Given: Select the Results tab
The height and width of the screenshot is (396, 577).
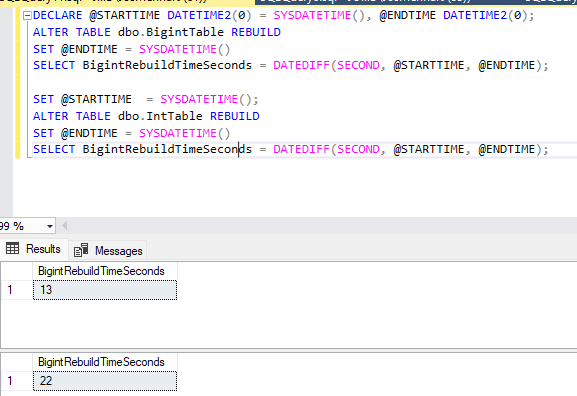Looking at the screenshot, I should click(x=33, y=249).
